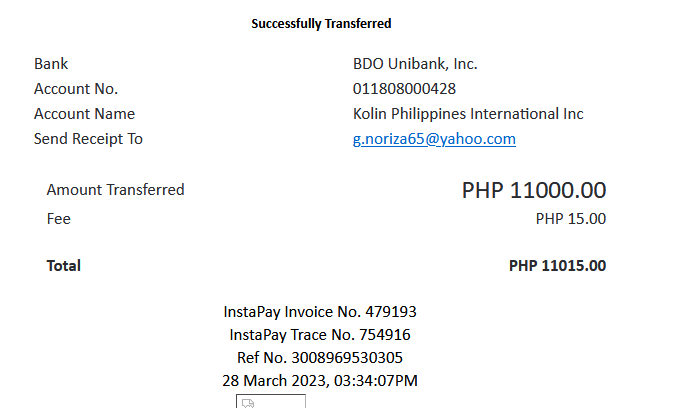The height and width of the screenshot is (408, 676).
Task: Click the Ref No. 3008969530305 line
Action: point(320,357)
